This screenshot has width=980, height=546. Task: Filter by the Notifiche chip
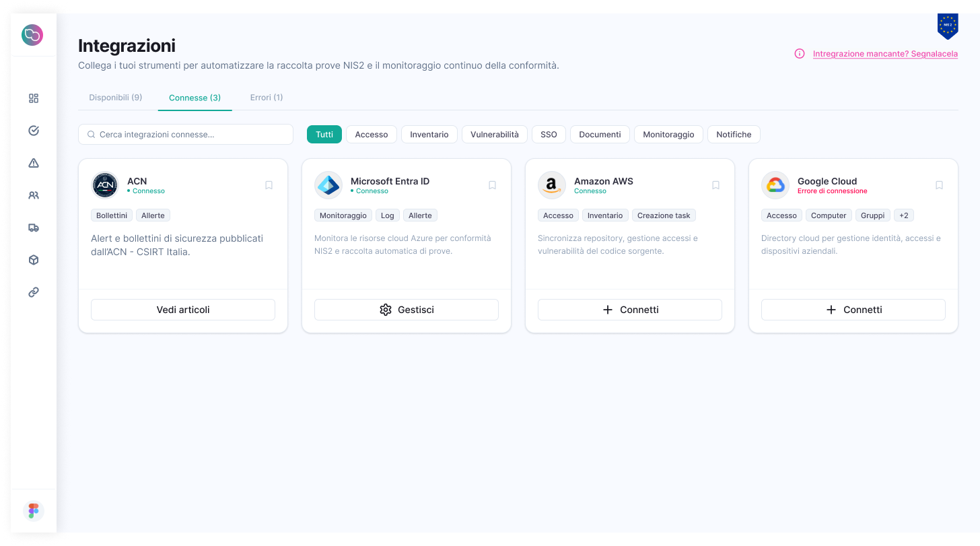[734, 135]
